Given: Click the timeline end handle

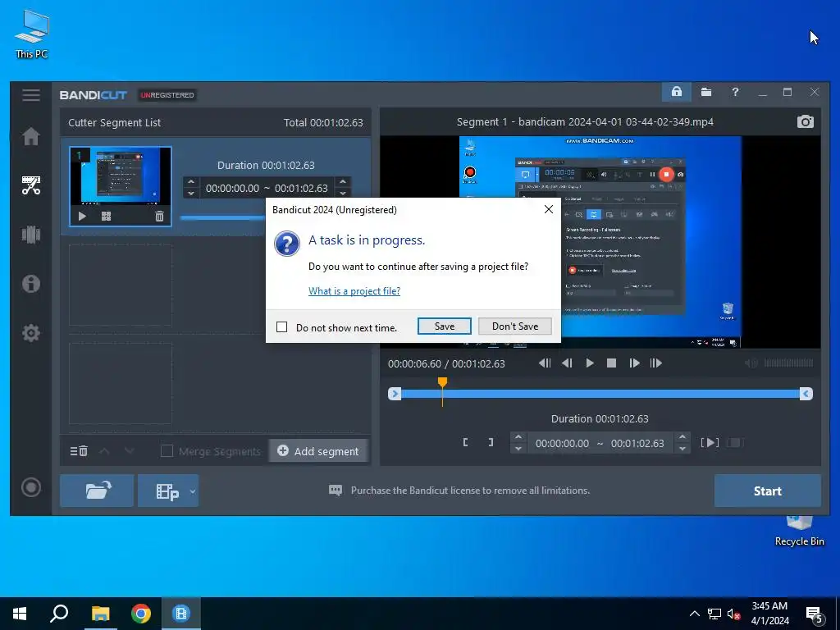Looking at the screenshot, I should click(806, 394).
